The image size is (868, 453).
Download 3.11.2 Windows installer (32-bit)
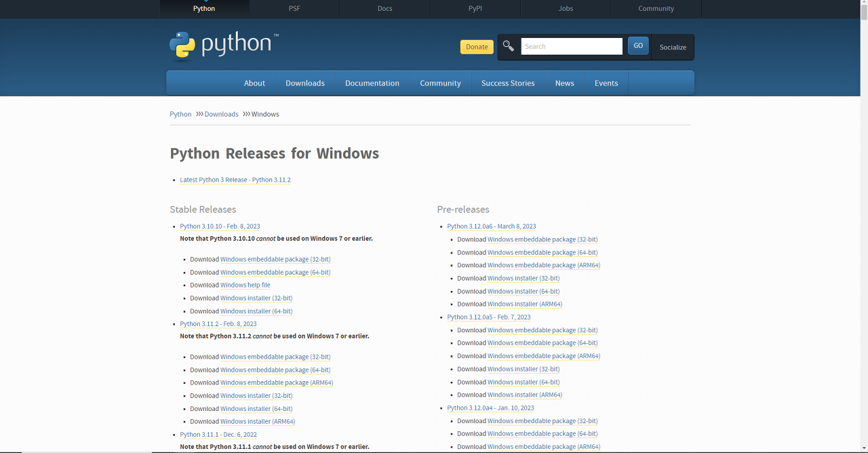pyautogui.click(x=256, y=395)
